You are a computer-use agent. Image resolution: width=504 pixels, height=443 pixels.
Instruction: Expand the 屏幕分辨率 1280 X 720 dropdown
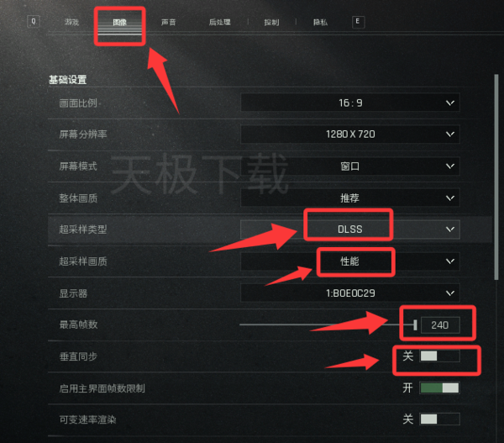450,134
